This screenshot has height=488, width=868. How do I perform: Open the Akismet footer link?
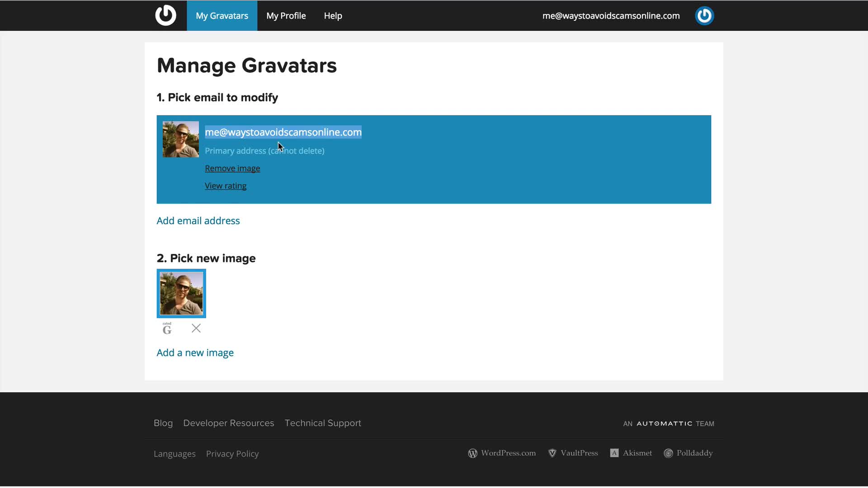click(x=637, y=453)
